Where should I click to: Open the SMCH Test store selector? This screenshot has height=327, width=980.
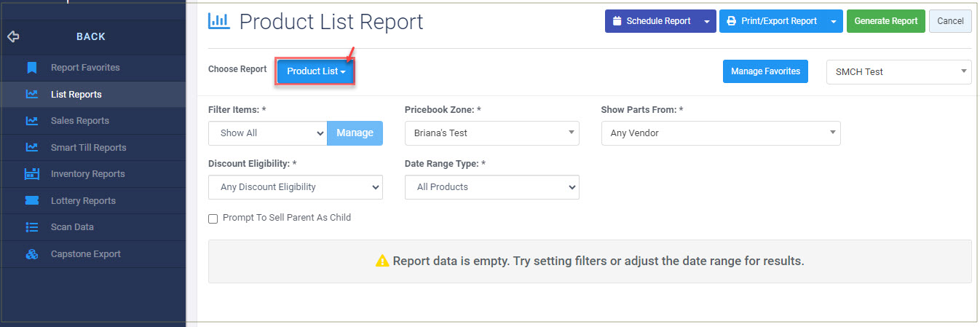coord(899,71)
